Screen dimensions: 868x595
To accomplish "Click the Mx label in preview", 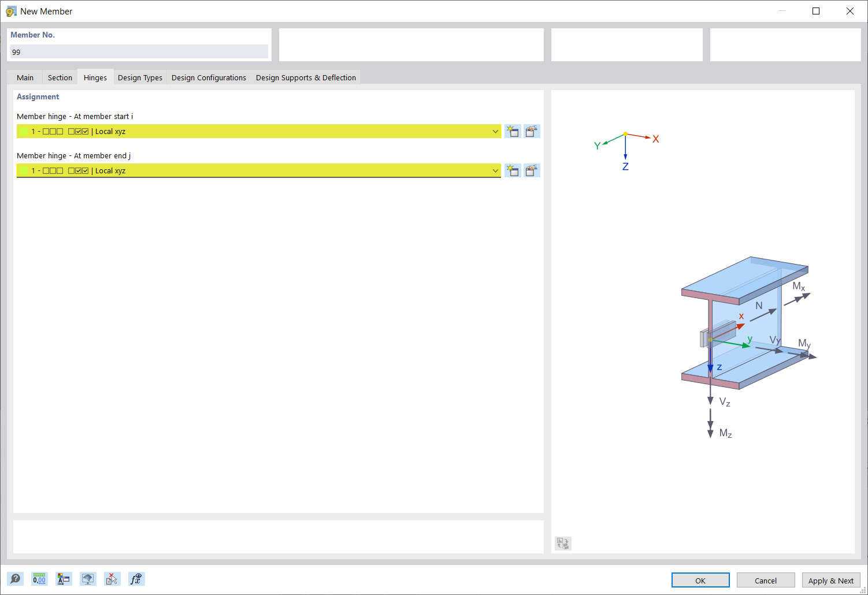I will tap(799, 287).
